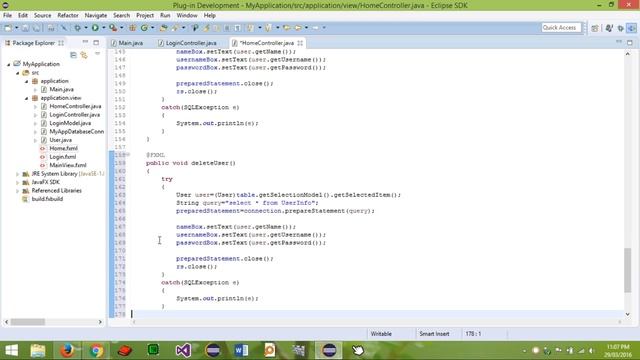Select the Package Explorer view tab
Screen dimensions: 640x360
[x=33, y=43]
